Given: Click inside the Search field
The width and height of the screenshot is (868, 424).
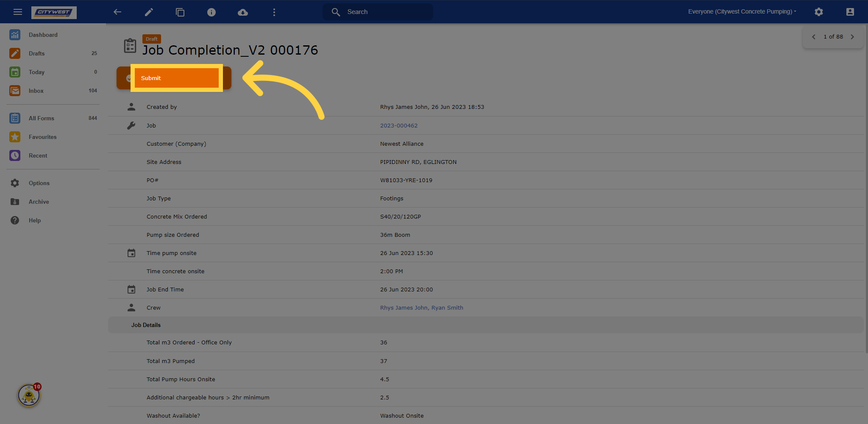Looking at the screenshot, I should (377, 11).
